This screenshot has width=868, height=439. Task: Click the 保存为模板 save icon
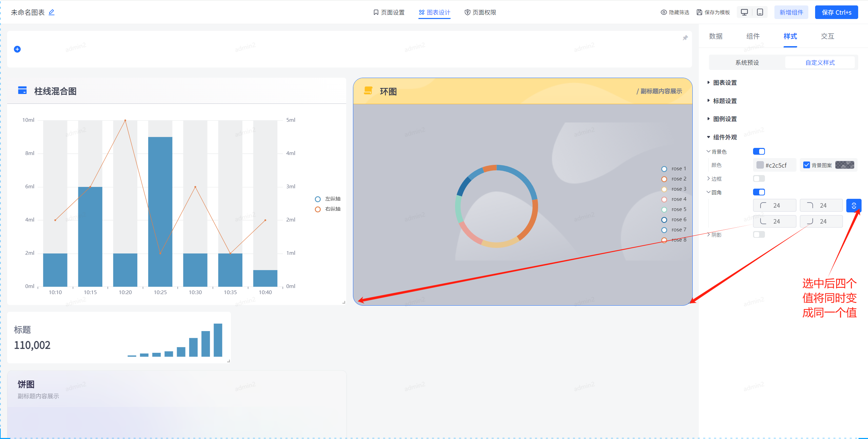699,13
